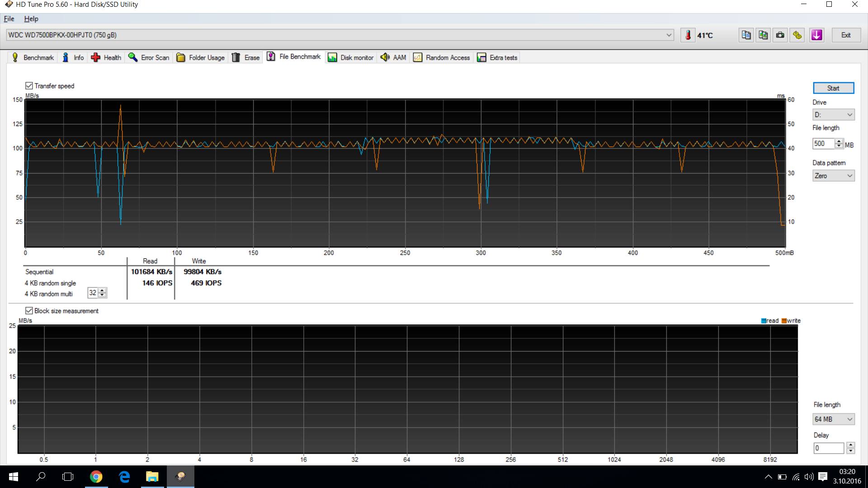Open Windows Start menu
868x488 pixels.
(13, 477)
